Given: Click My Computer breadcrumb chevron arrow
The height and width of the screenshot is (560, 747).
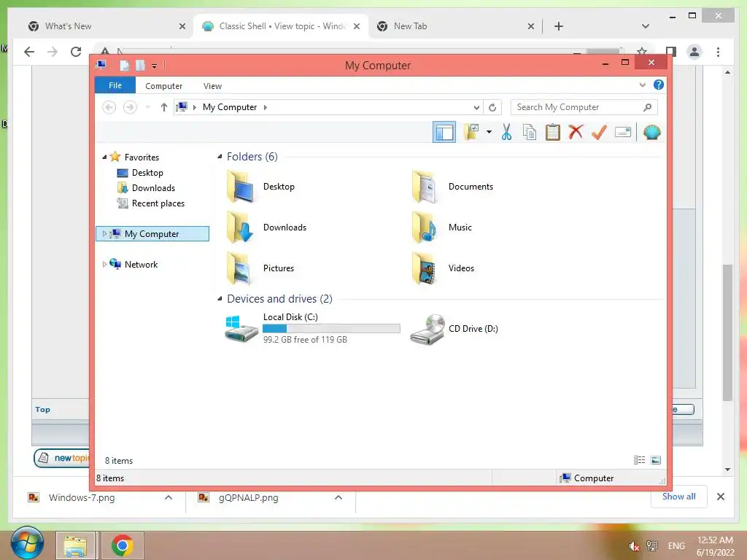Looking at the screenshot, I should pyautogui.click(x=266, y=107).
